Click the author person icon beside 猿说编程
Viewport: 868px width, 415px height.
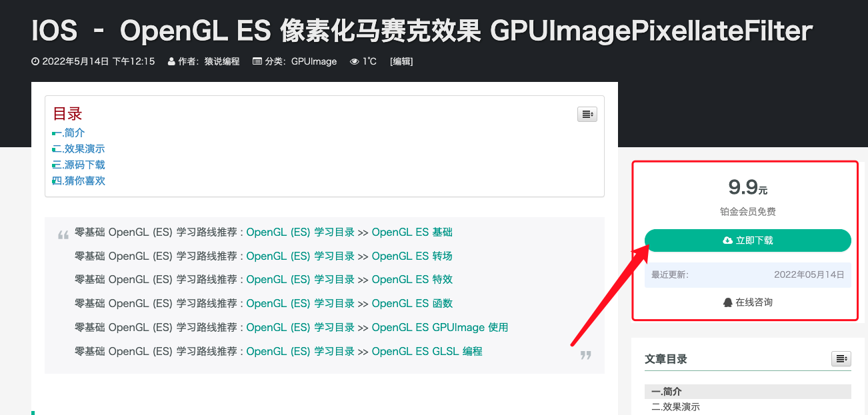(x=171, y=61)
